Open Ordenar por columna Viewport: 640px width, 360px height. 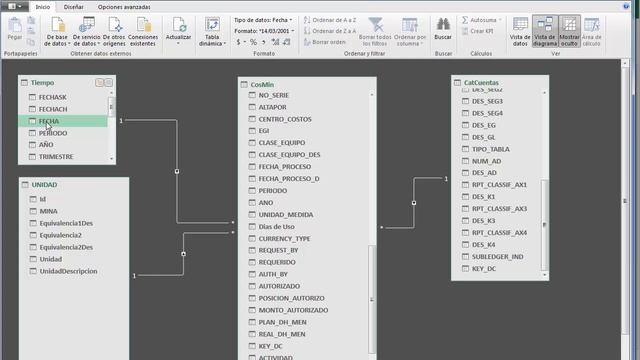point(410,31)
